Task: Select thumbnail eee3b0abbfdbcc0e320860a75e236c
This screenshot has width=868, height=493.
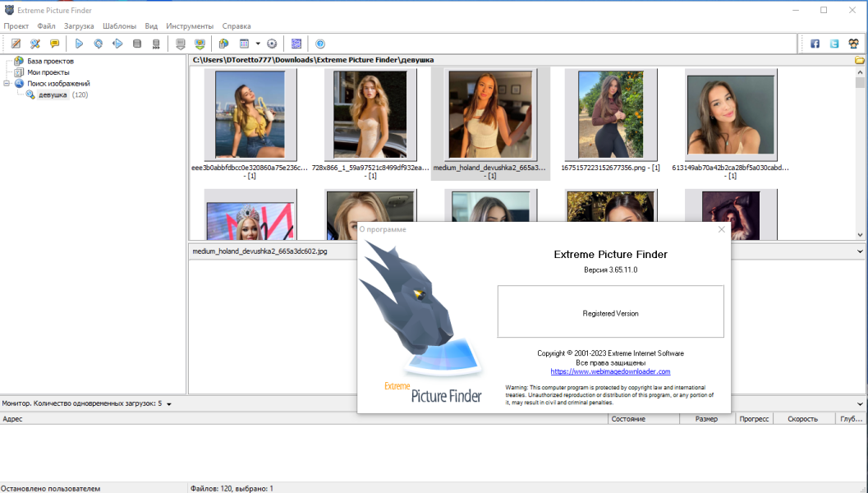Action: tap(250, 115)
